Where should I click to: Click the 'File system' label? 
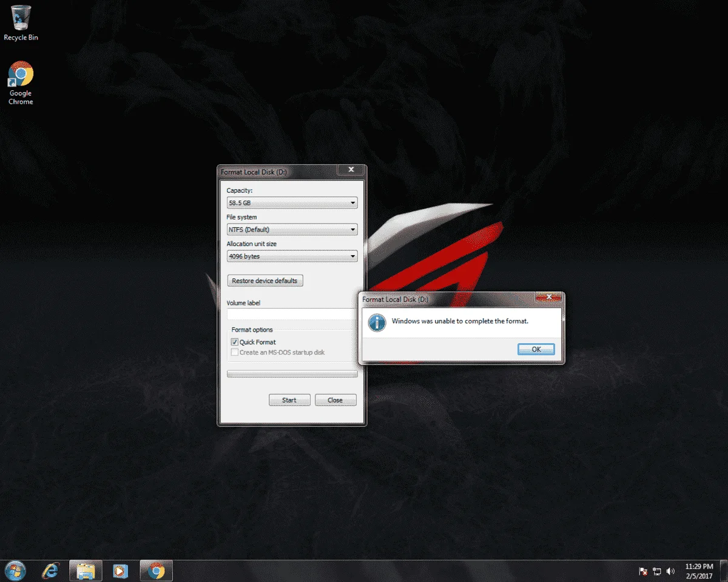[x=241, y=217]
